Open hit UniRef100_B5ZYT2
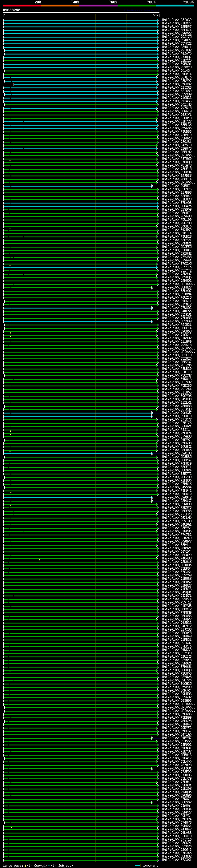The image size is (197, 868). pyautogui.click(x=177, y=271)
